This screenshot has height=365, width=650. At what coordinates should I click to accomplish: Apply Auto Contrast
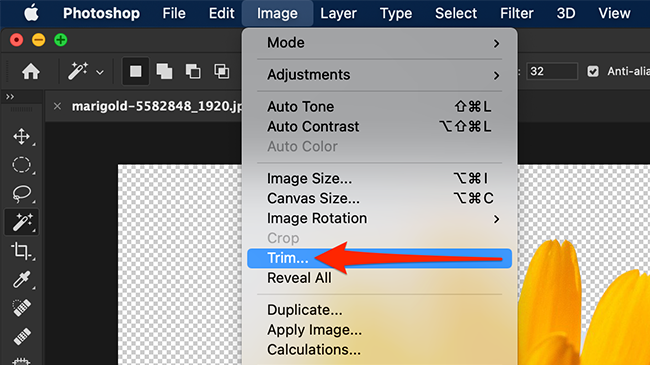[379, 127]
